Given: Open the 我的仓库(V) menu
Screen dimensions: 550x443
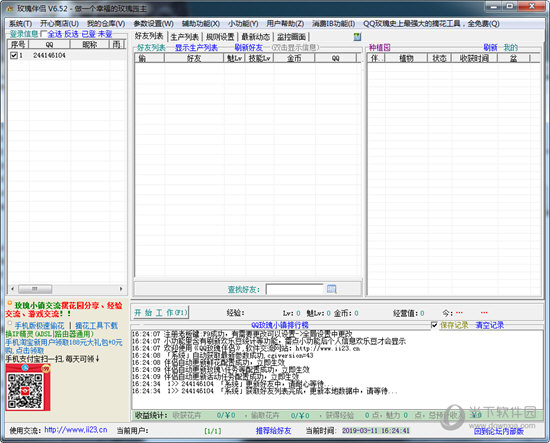Looking at the screenshot, I should click(x=106, y=24).
